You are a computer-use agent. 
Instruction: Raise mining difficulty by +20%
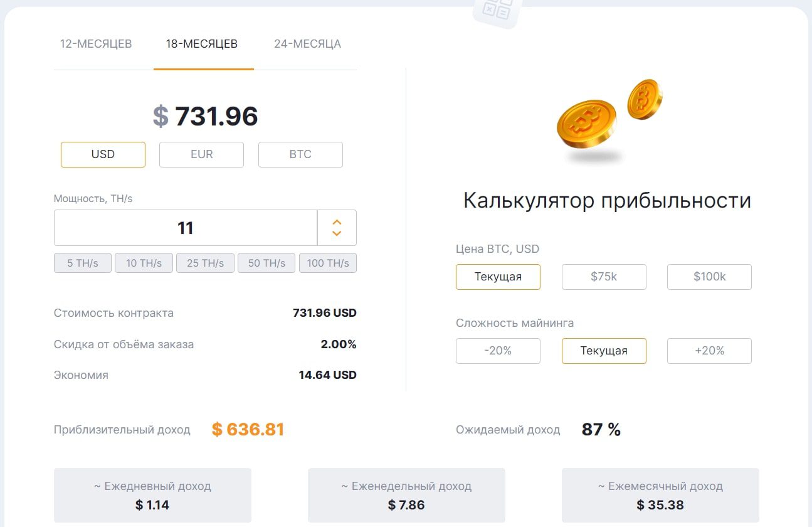coord(709,351)
